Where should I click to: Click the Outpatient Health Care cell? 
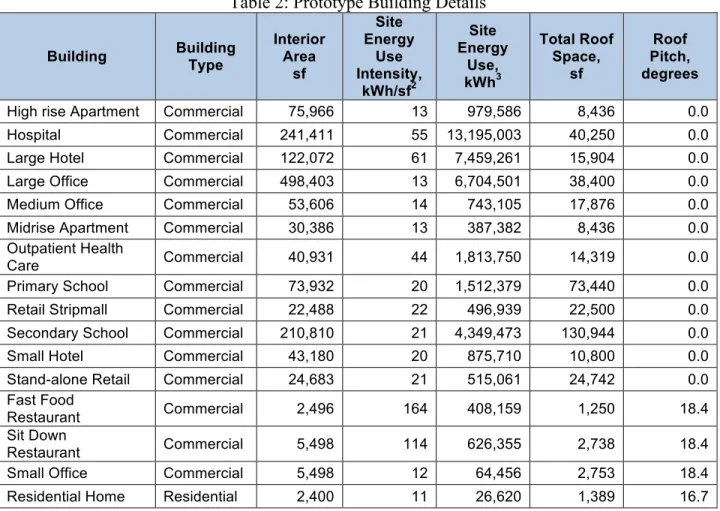(77, 257)
